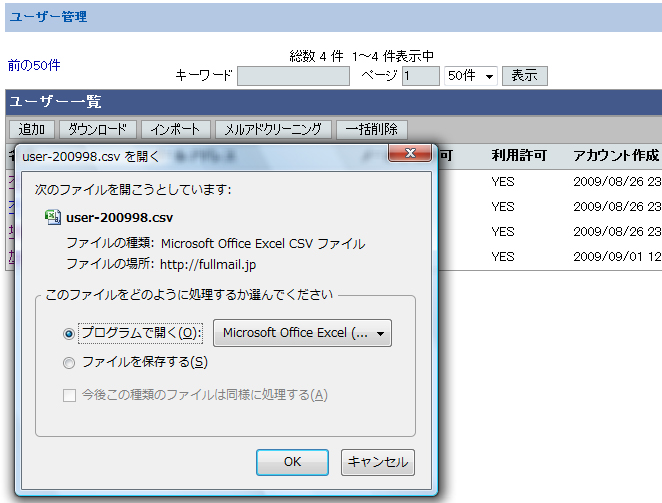Click the メルアドクリーニング button
This screenshot has height=503, width=662.
[273, 129]
